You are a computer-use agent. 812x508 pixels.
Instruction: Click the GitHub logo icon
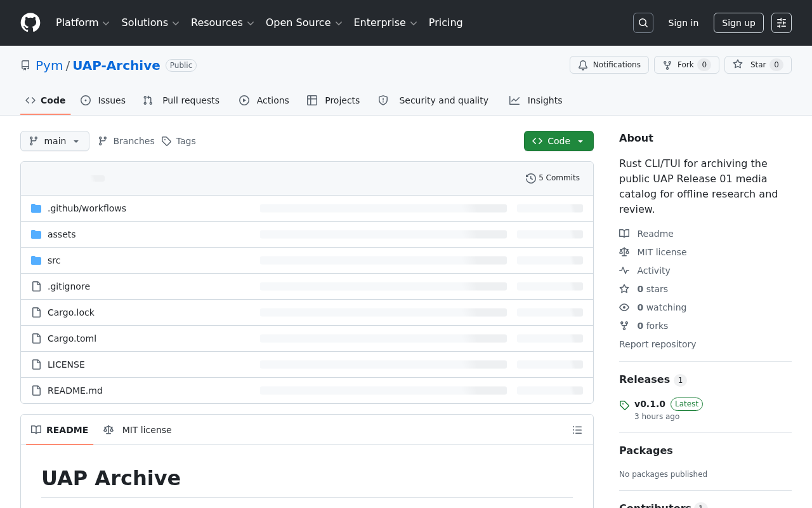[30, 23]
